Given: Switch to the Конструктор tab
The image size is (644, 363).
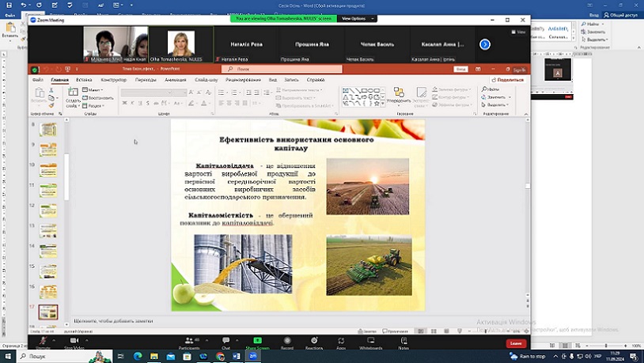Looking at the screenshot, I should [x=114, y=80].
